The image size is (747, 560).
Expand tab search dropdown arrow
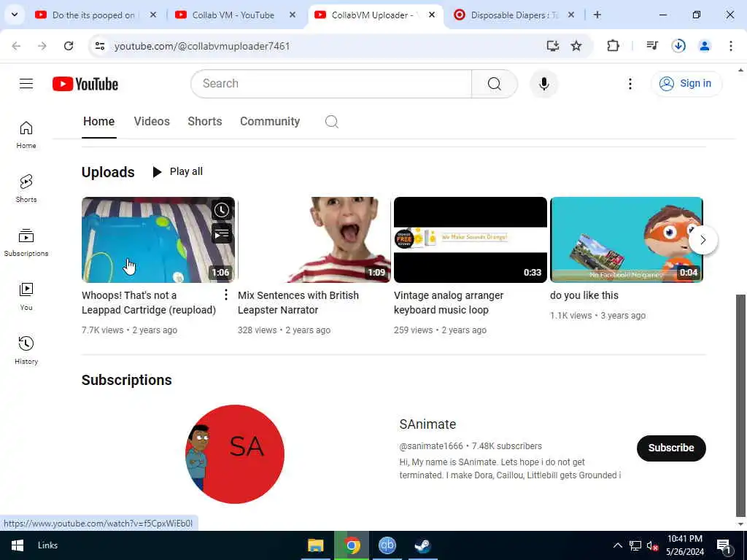[x=15, y=15]
